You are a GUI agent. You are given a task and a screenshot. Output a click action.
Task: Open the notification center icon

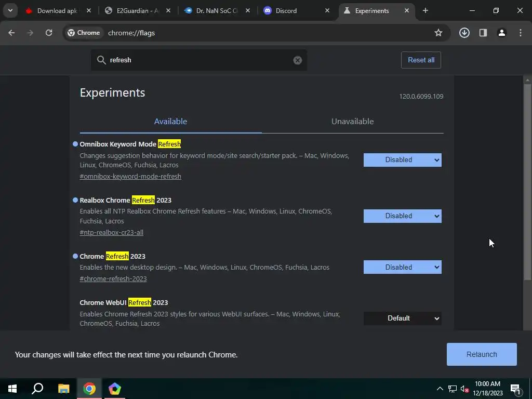click(515, 389)
